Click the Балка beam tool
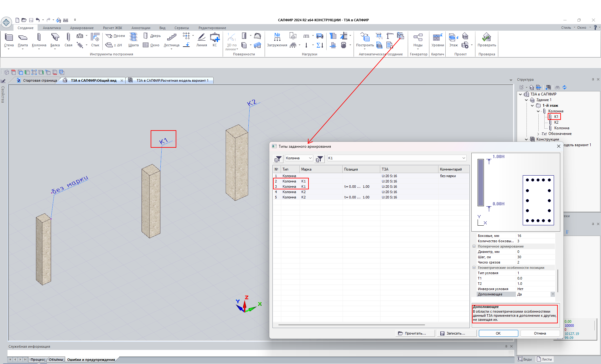Screen dimensions: 601x364 point(55,40)
